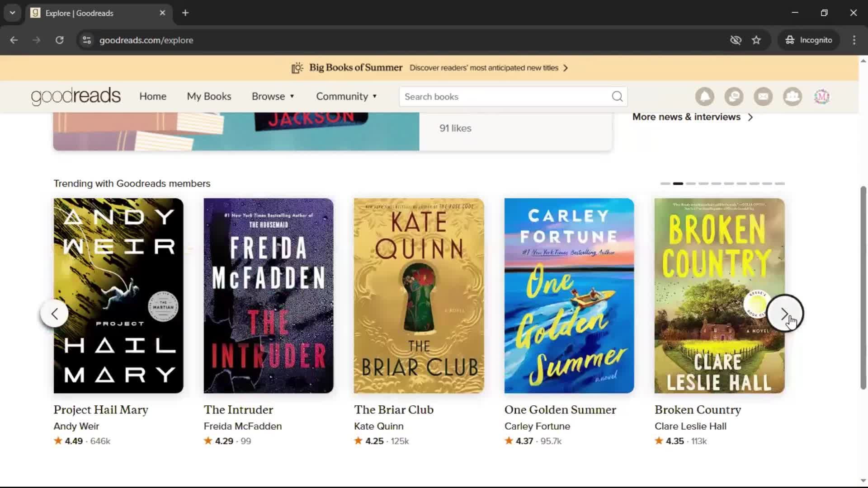Select last carousel page indicator dash
868x488 pixels.
click(x=780, y=183)
